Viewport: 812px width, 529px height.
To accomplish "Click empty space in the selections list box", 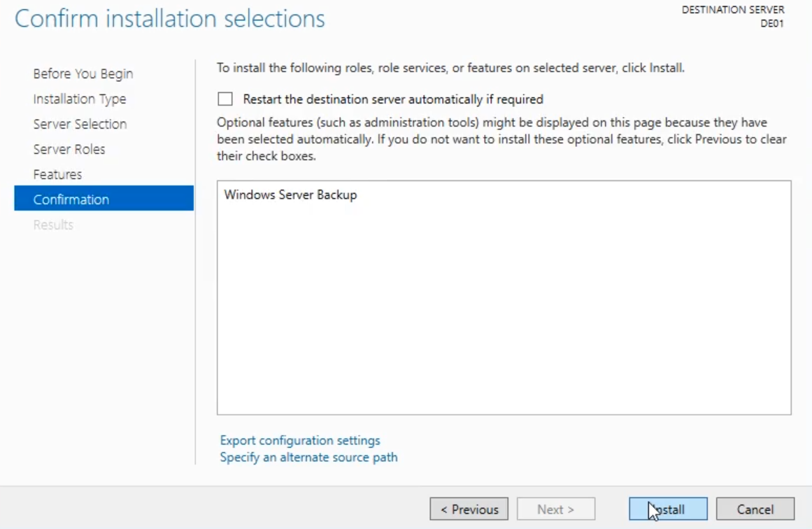I will [x=504, y=315].
